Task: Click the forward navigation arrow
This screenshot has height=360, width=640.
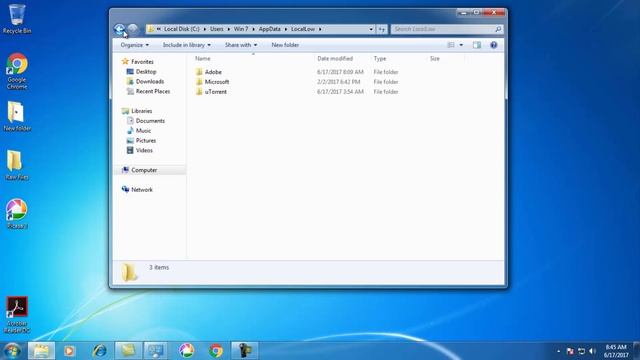Action: pos(133,29)
